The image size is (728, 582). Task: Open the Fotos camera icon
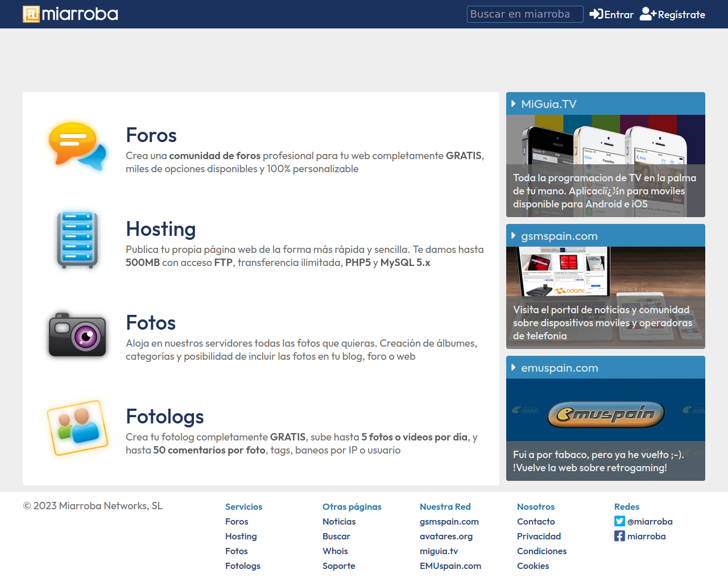pos(77,334)
